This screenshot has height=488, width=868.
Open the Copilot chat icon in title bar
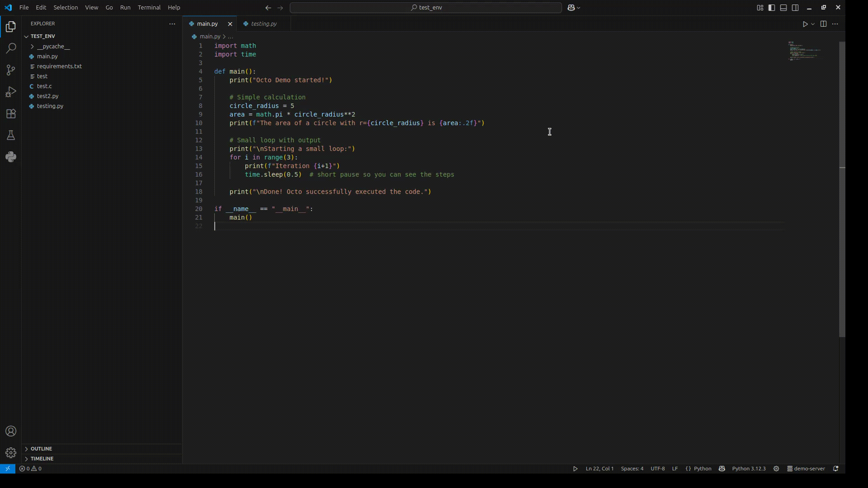coord(571,7)
